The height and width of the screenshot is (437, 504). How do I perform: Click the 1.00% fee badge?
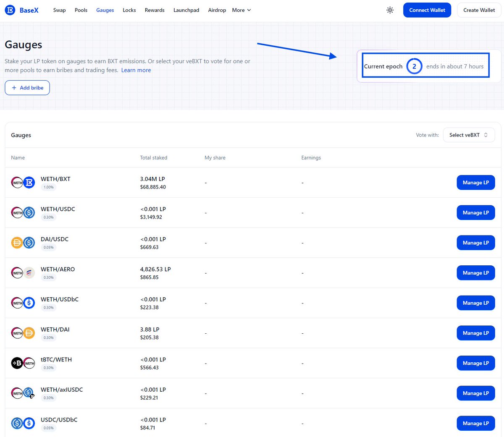[49, 187]
